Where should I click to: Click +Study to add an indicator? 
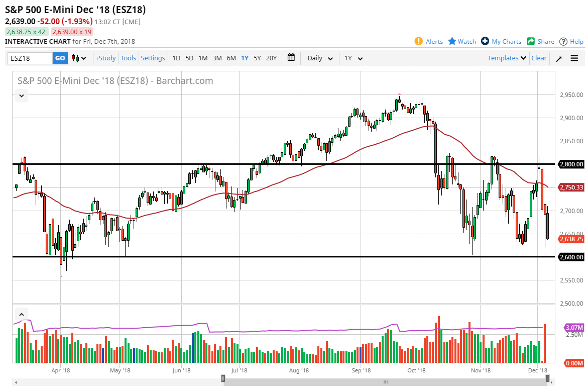[105, 58]
